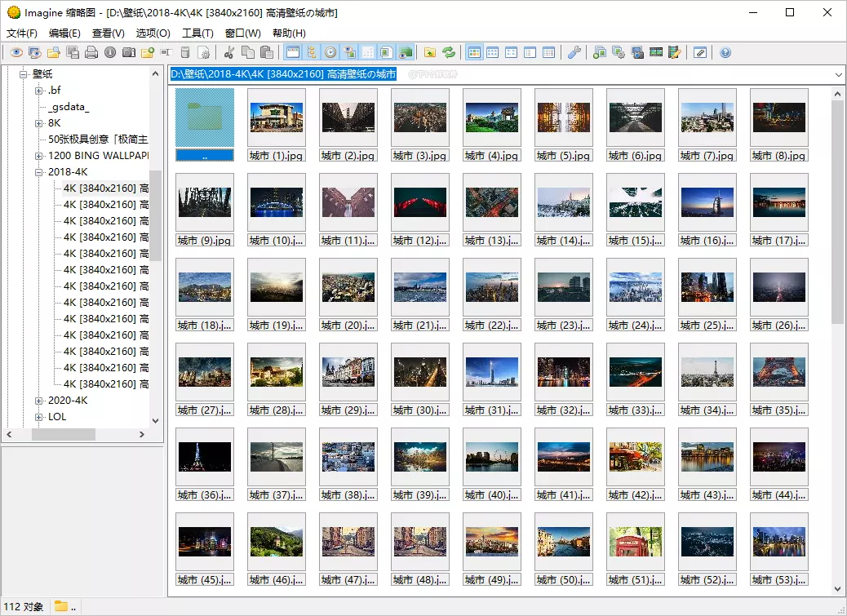Click the printer icon
The height and width of the screenshot is (616, 847).
pyautogui.click(x=91, y=52)
